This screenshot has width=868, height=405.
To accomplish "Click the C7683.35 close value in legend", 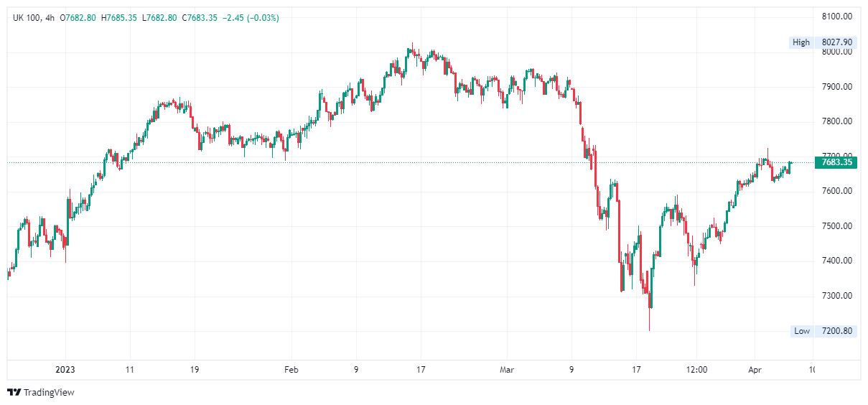I will (201, 17).
